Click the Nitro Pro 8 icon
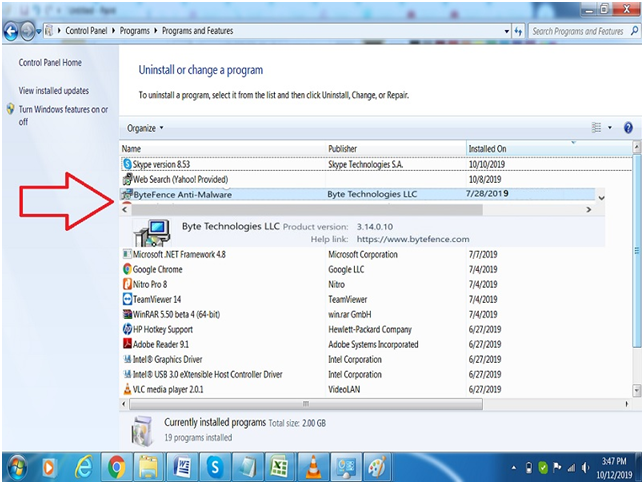 coord(127,284)
